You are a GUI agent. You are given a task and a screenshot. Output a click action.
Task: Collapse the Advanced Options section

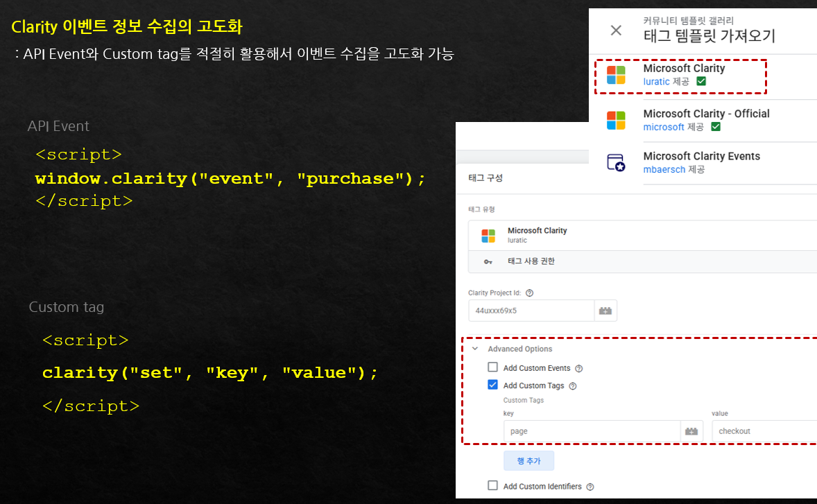475,349
